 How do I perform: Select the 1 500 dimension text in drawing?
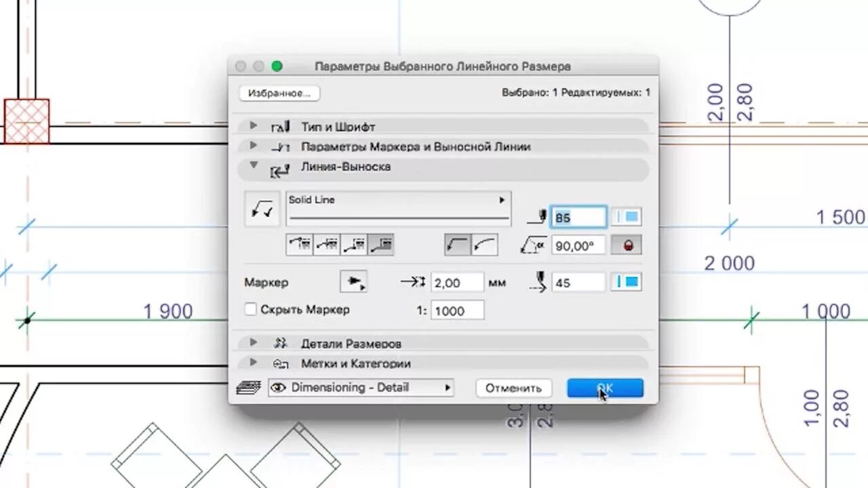coord(841,218)
